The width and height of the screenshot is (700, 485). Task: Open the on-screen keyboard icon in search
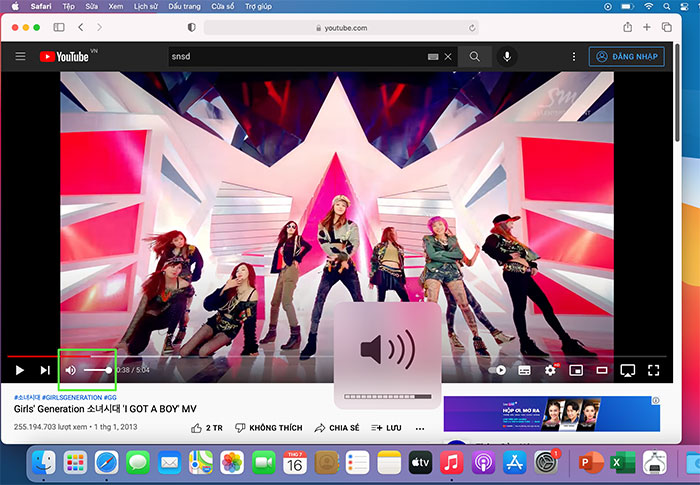click(x=433, y=57)
